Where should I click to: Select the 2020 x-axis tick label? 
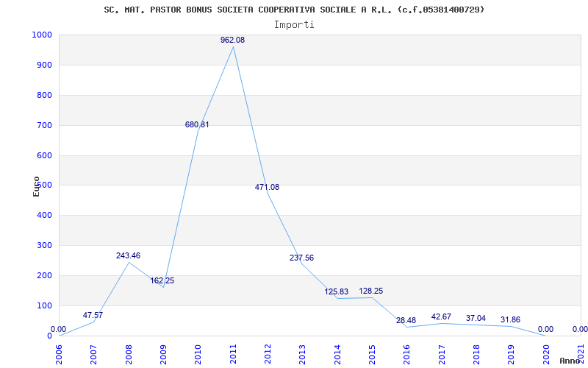(546, 354)
